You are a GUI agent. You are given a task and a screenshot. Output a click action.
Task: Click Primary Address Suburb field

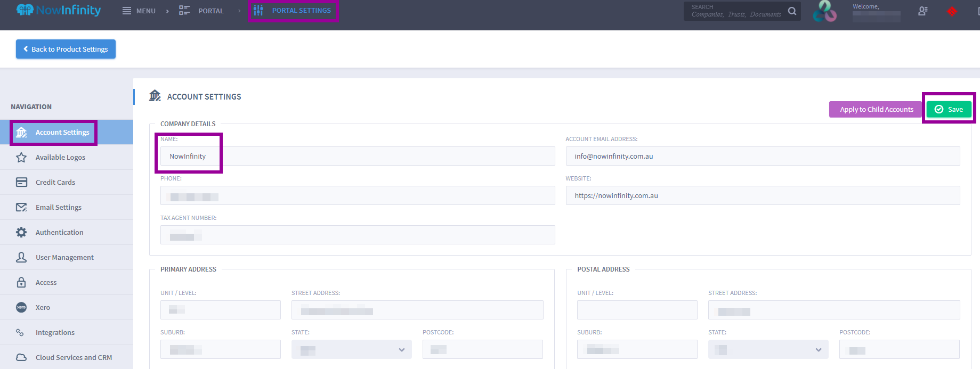(x=221, y=349)
